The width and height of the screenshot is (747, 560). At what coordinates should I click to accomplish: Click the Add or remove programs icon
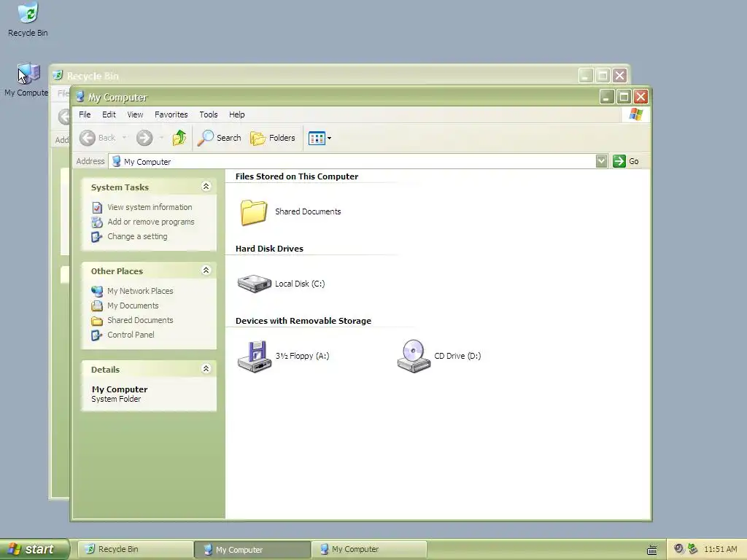click(97, 222)
